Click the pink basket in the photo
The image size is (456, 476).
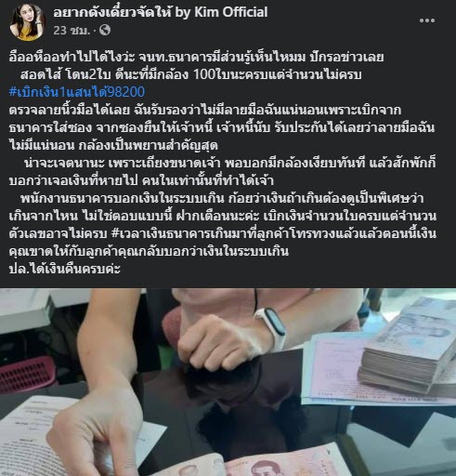[x=27, y=374]
